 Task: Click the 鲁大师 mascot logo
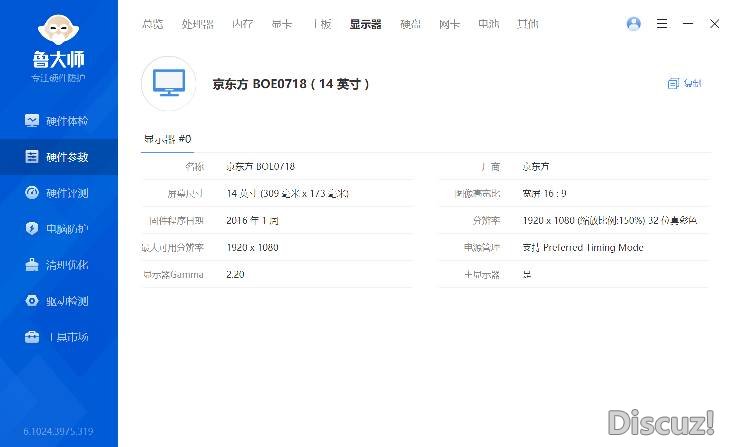[x=58, y=30]
